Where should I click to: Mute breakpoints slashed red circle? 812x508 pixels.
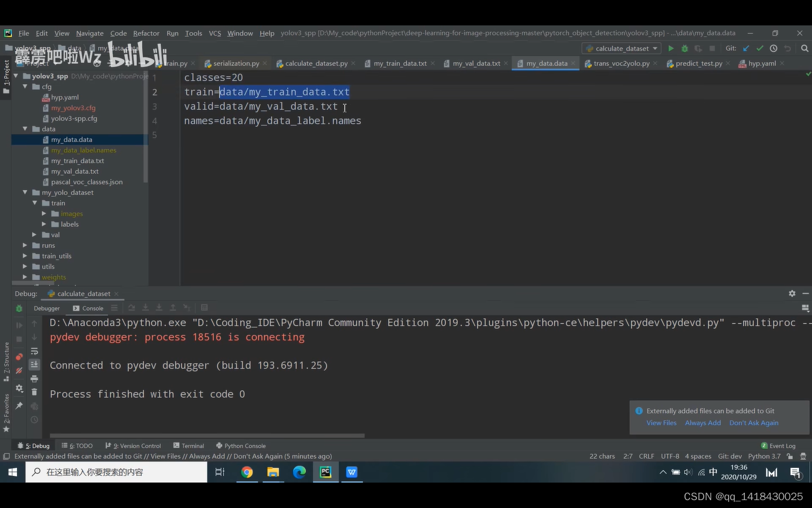coord(19,371)
